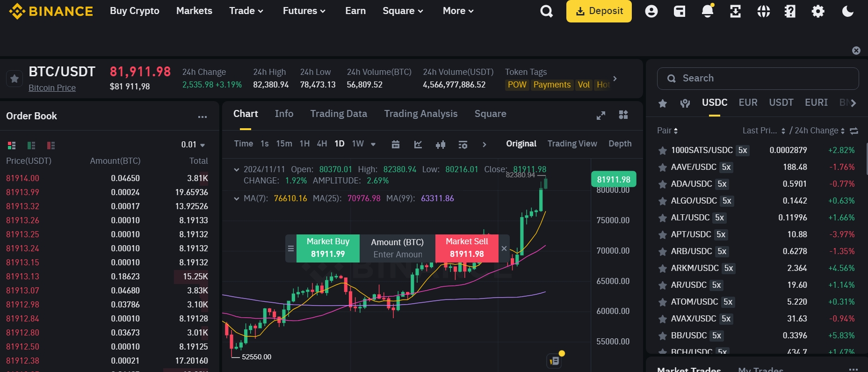Screen dimensions: 868x372
Task: Click Market Buy 81911.99
Action: [328, 248]
